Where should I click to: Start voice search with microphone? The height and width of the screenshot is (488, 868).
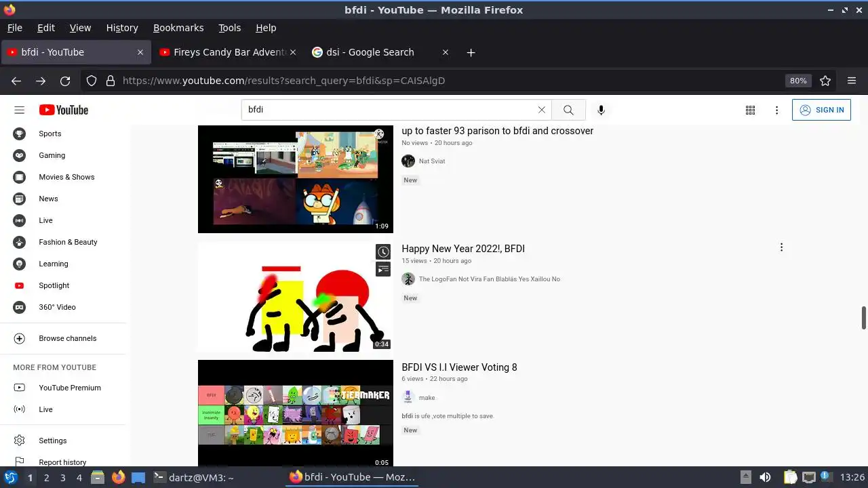(x=601, y=110)
